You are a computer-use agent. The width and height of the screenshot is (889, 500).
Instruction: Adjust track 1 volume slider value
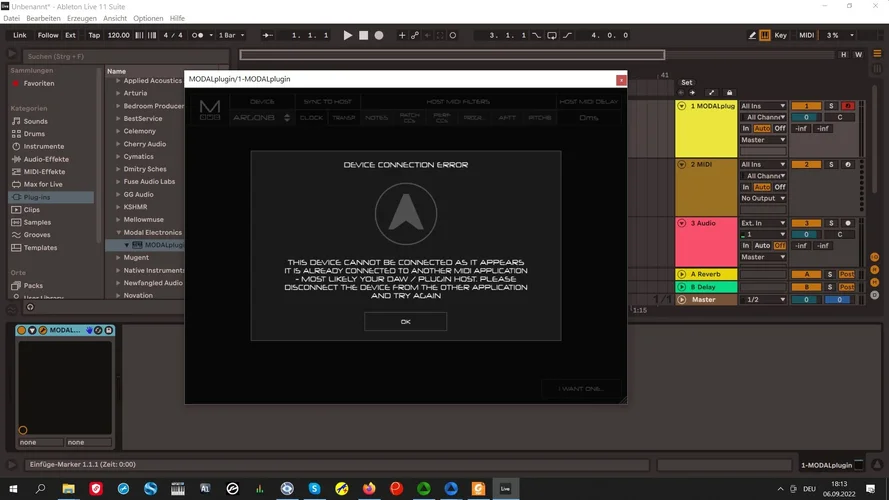tap(806, 117)
